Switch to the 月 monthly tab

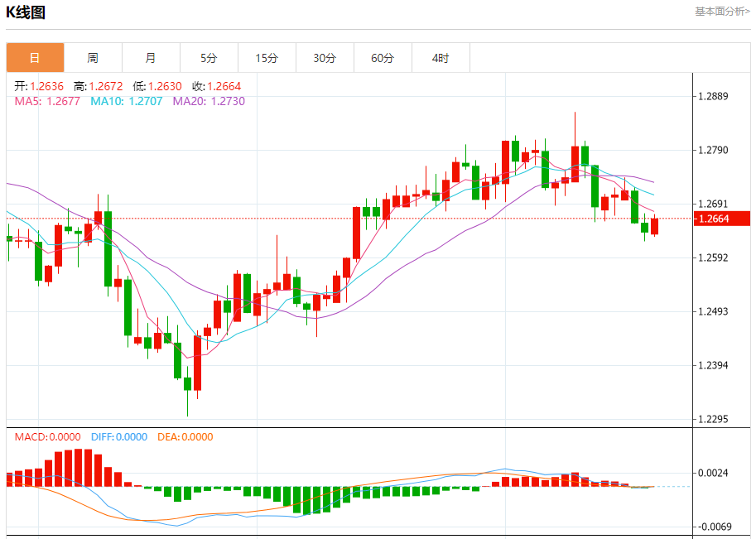pyautogui.click(x=151, y=58)
